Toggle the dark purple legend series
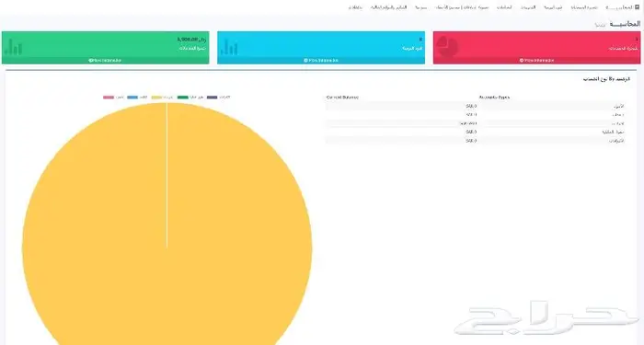 pyautogui.click(x=219, y=98)
